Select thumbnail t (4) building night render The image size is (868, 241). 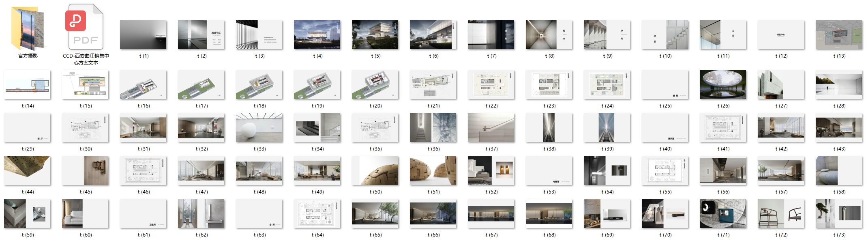point(317,35)
